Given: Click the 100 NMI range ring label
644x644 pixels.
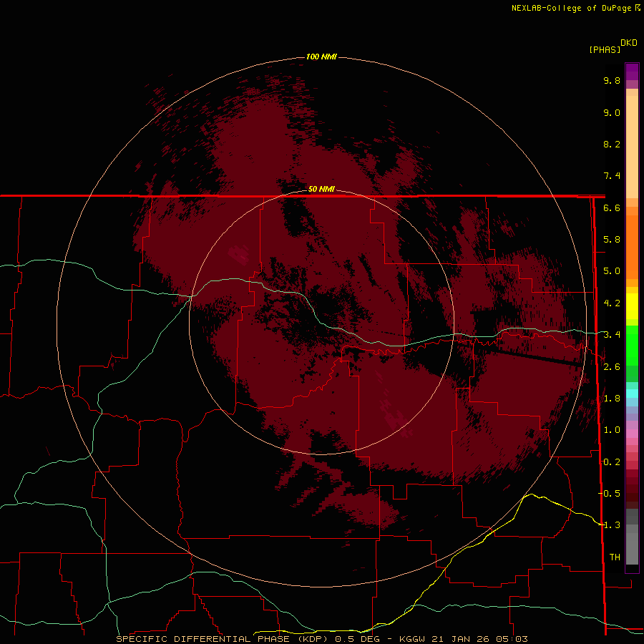Looking at the screenshot, I should 321,57.
